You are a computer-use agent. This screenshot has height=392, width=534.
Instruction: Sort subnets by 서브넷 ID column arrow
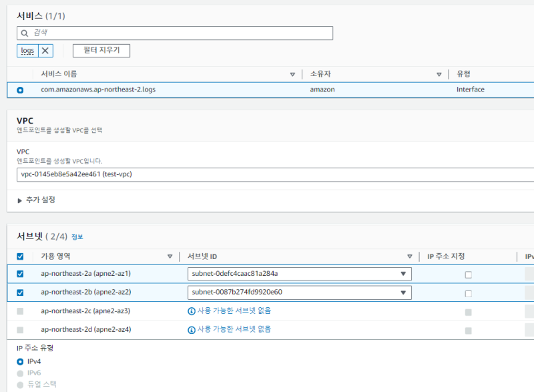[x=410, y=256]
